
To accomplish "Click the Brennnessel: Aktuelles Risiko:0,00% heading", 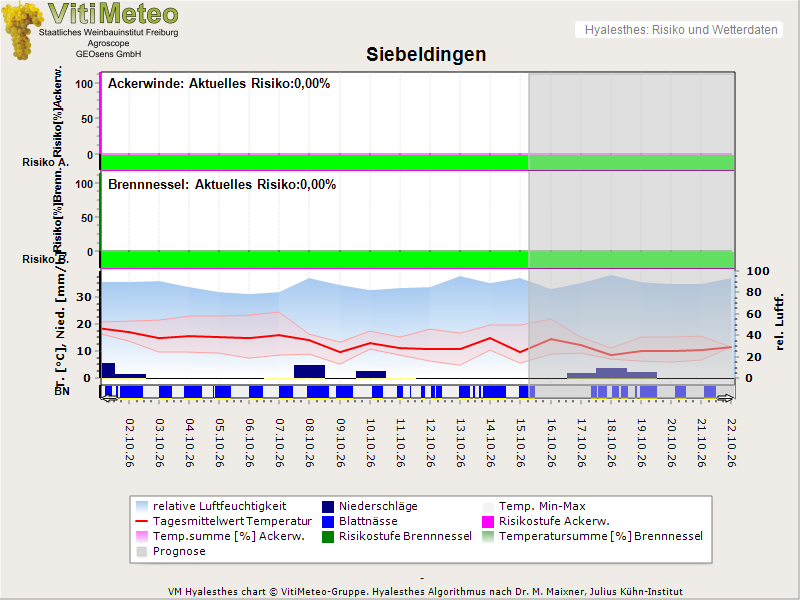I will (222, 184).
